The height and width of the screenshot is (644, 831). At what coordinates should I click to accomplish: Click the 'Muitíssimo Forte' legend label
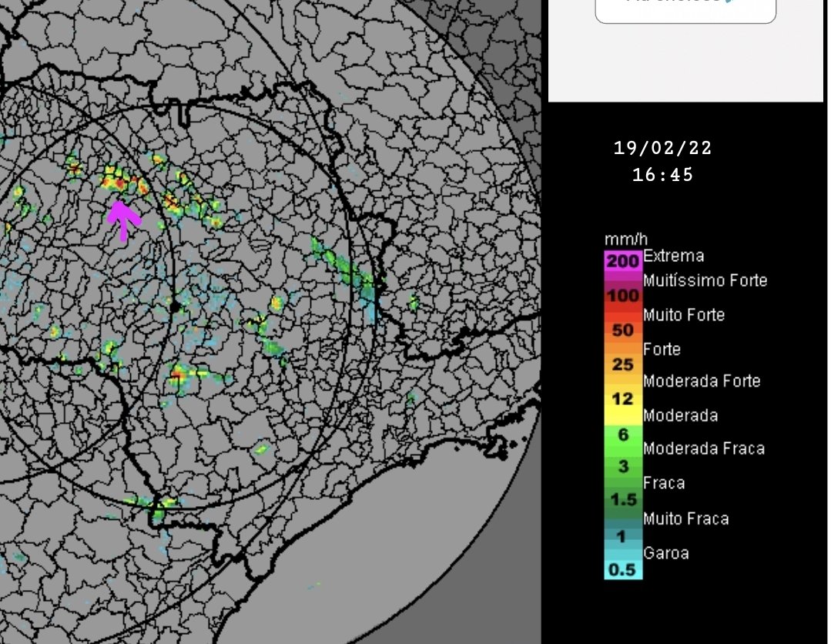pyautogui.click(x=705, y=280)
